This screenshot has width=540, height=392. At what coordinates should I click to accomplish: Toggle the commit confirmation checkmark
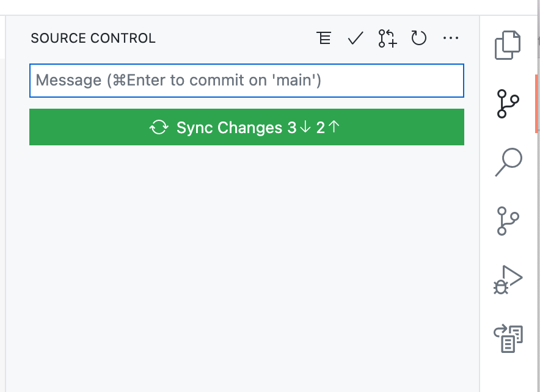coord(355,38)
